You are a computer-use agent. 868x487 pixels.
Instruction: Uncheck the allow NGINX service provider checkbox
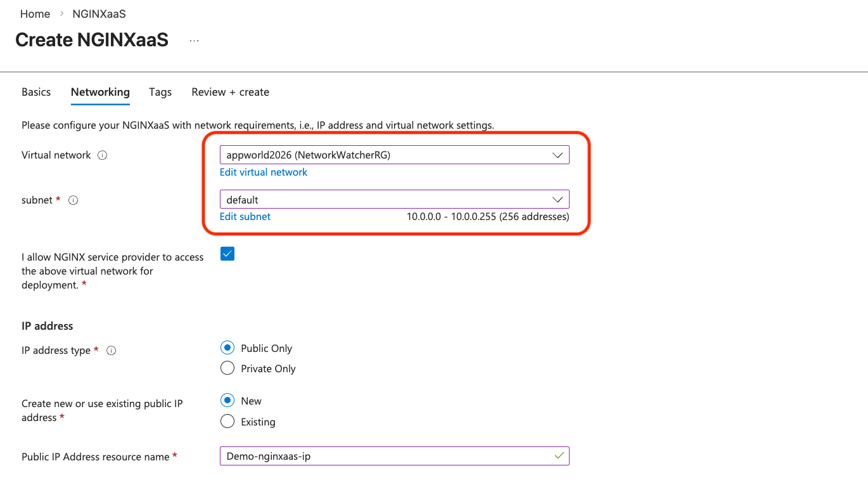227,254
